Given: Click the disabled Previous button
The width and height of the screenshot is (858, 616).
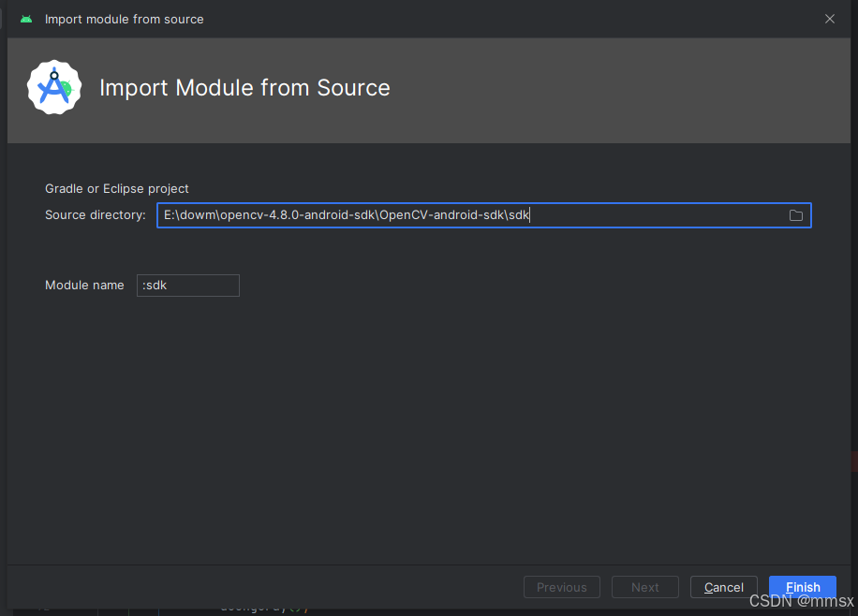Looking at the screenshot, I should coord(561,587).
